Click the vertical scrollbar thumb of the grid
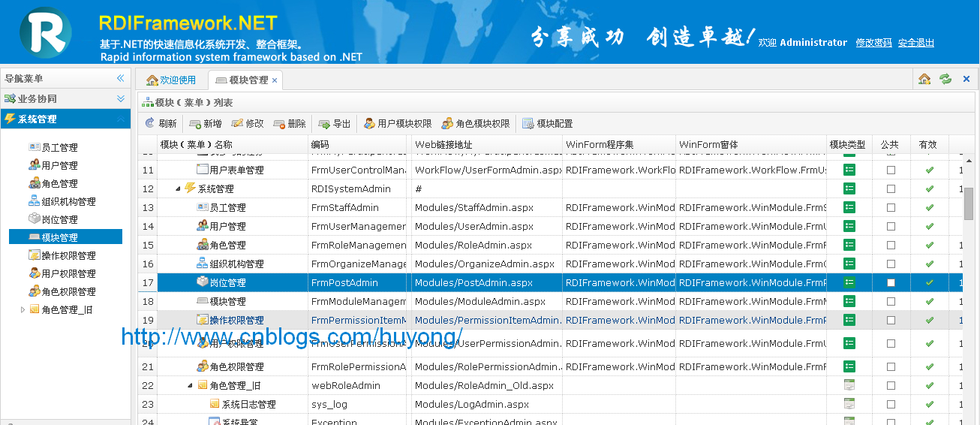980x425 pixels. (969, 203)
